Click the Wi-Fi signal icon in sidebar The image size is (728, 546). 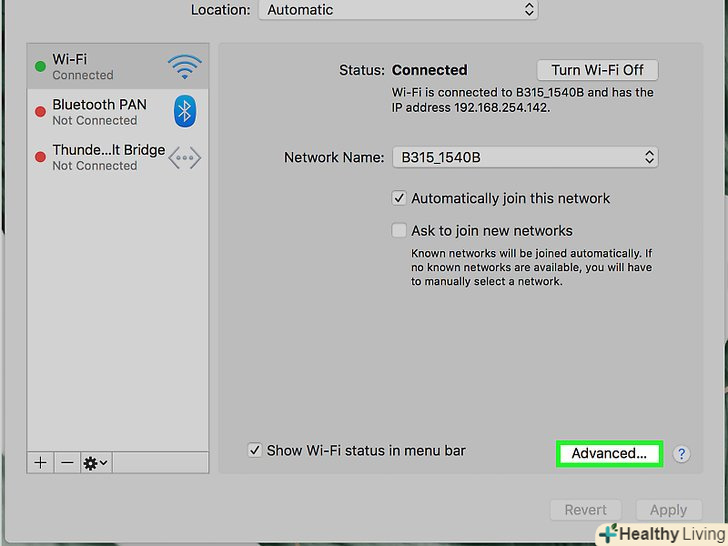[x=184, y=66]
